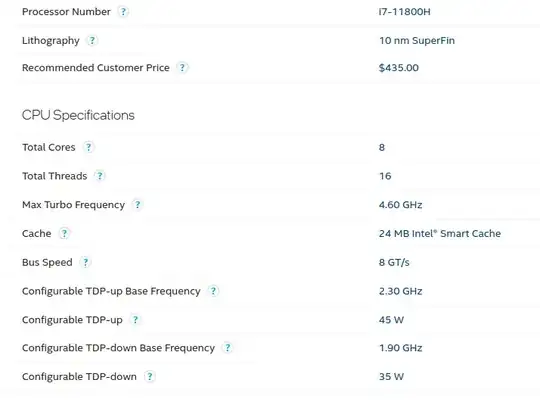The height and width of the screenshot is (402, 540).
Task: Click the Lithography question mark icon
Action: point(92,41)
